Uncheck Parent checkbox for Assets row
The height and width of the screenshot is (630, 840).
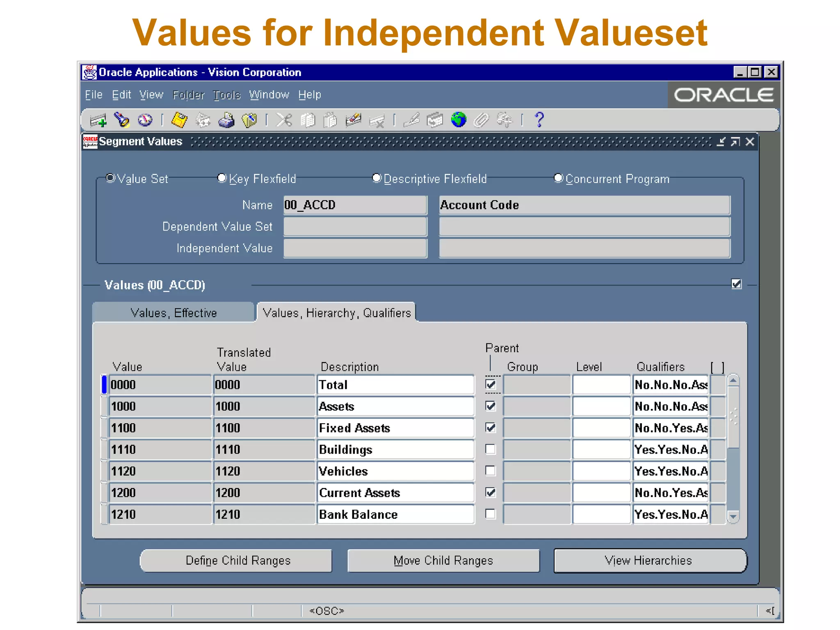pyautogui.click(x=491, y=406)
